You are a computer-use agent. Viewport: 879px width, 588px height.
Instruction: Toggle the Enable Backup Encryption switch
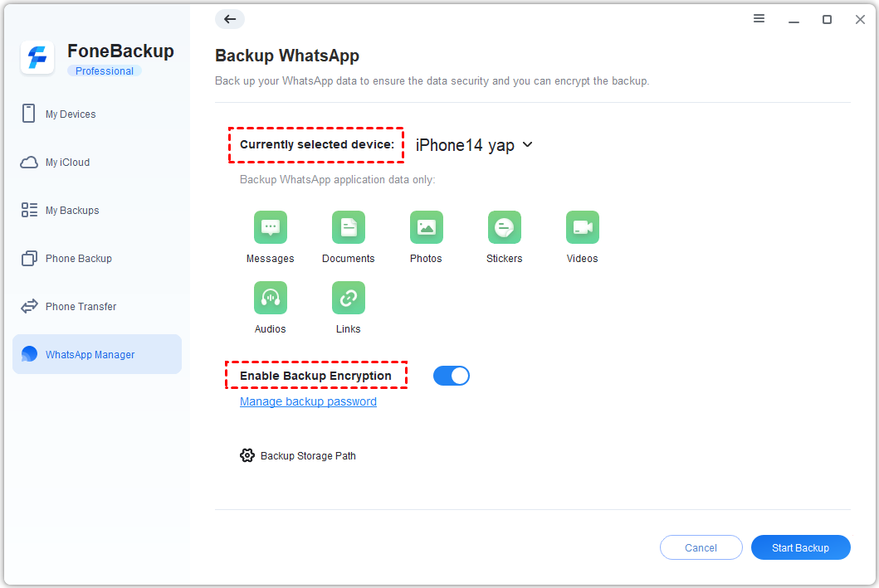point(452,376)
